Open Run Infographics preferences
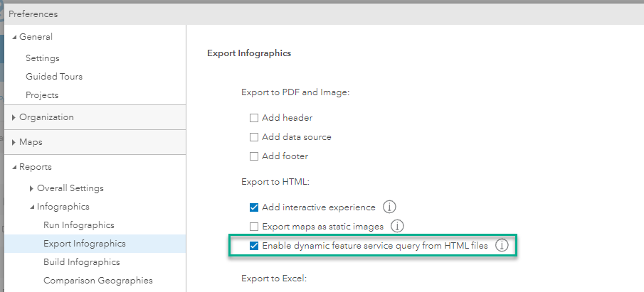 click(x=78, y=225)
